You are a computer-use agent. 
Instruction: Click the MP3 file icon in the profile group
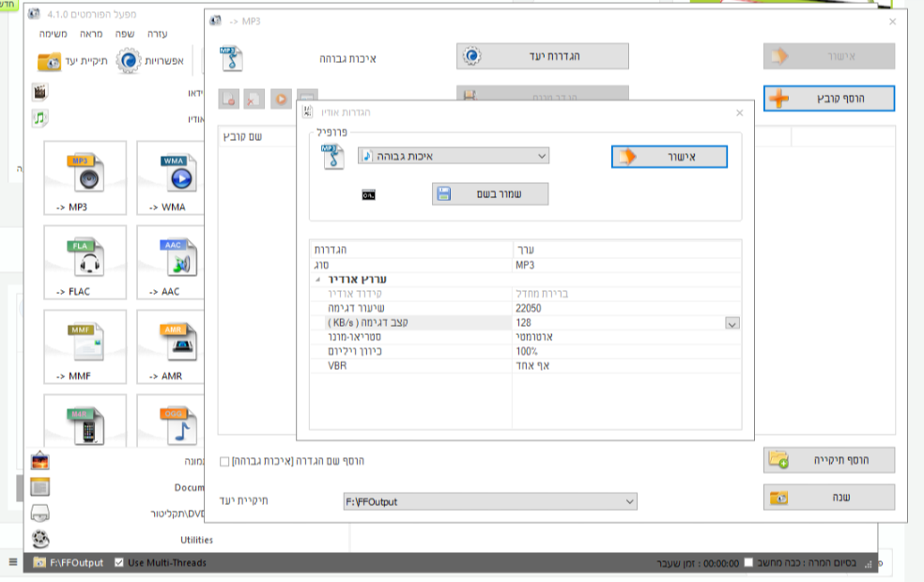click(332, 157)
